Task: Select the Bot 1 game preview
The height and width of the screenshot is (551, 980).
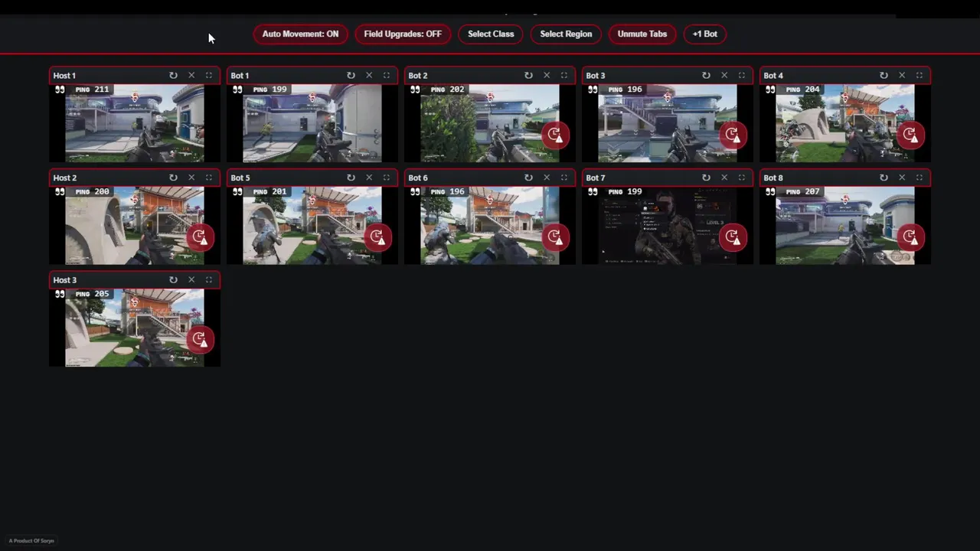Action: point(312,123)
